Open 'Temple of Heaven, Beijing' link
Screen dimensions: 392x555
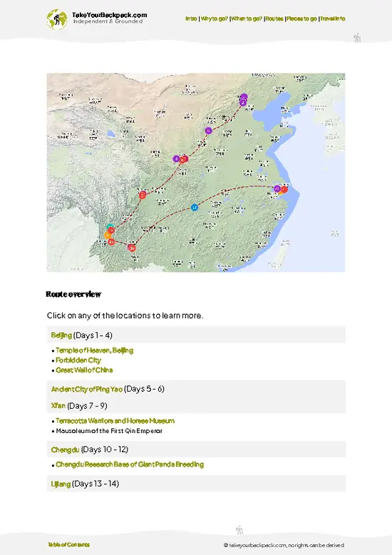tap(95, 350)
